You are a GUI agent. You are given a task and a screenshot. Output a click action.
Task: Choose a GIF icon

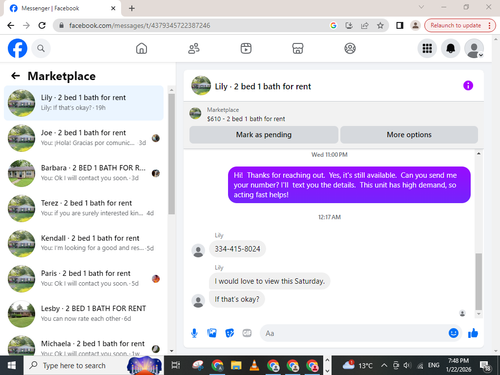[247, 333]
